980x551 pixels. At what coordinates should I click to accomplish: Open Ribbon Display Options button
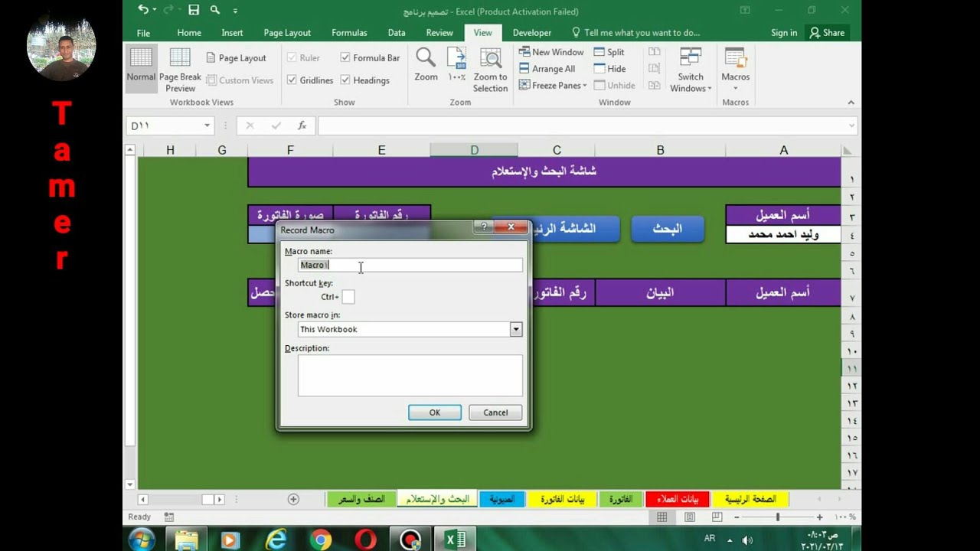pos(745,10)
